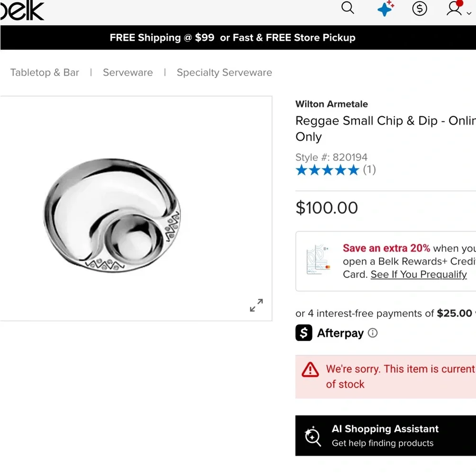Viewport: 476px width, 476px height.
Task: Click See If You Prequalify link
Action: coord(418,275)
